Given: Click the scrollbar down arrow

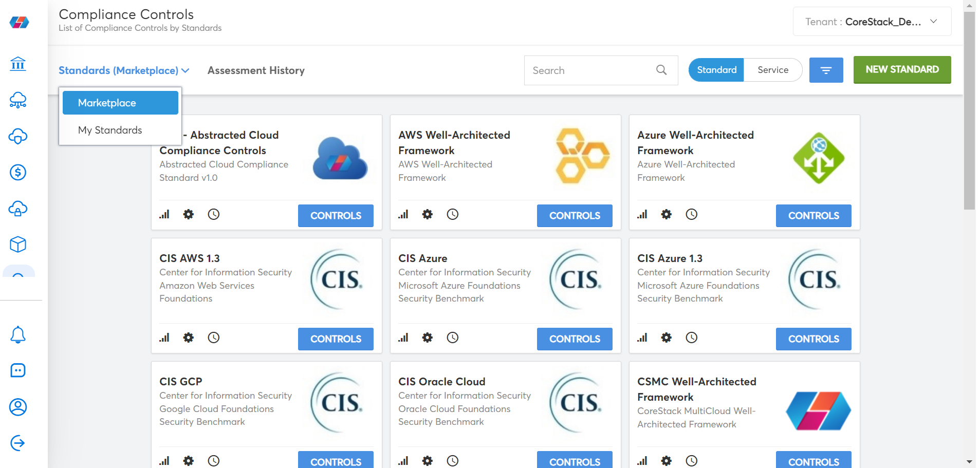Looking at the screenshot, I should [x=969, y=462].
